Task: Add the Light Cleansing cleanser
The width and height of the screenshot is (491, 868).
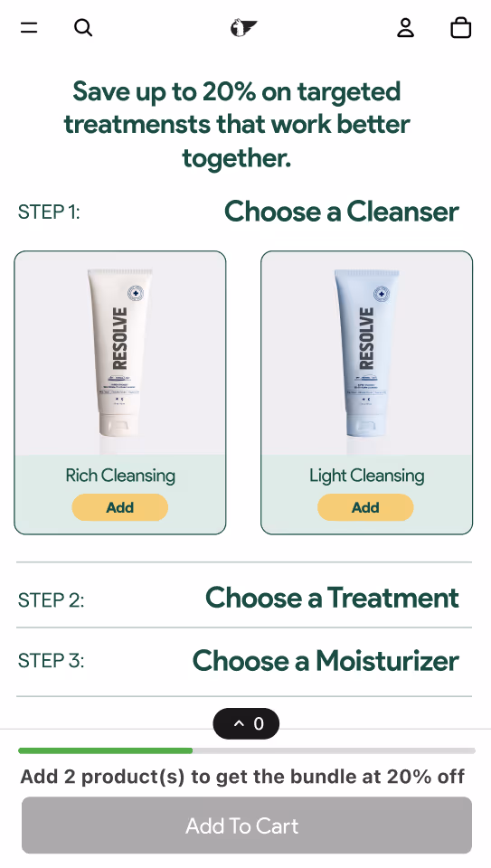Action: (x=365, y=507)
